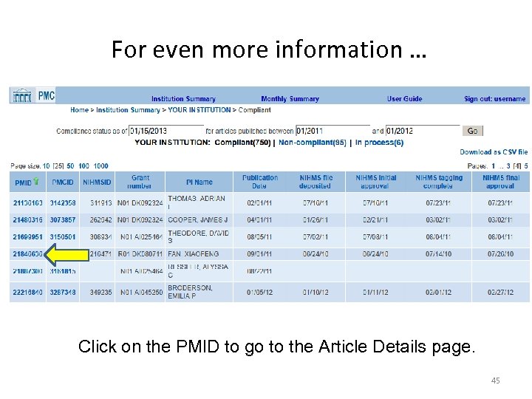Open PMCID 3150501 link

[63, 237]
